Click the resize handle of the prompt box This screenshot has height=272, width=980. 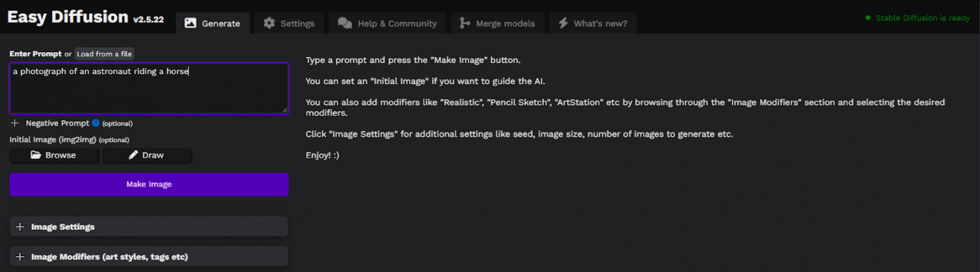point(284,110)
